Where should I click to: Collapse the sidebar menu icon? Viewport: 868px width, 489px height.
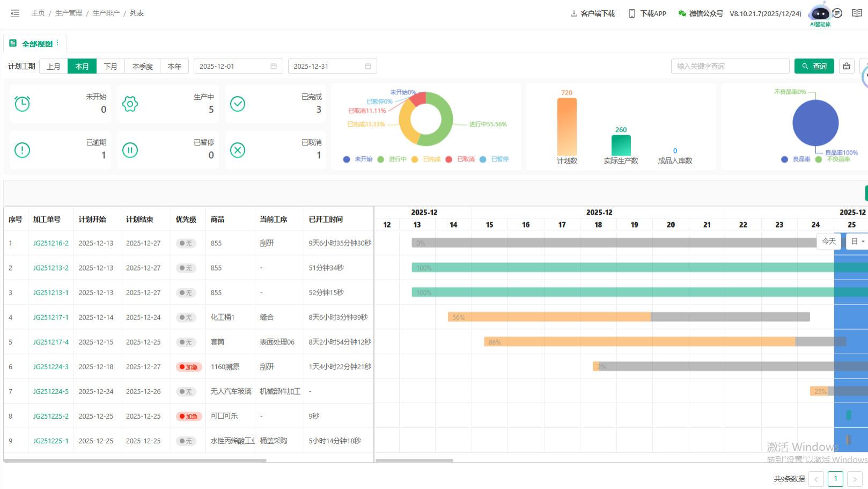(x=15, y=13)
